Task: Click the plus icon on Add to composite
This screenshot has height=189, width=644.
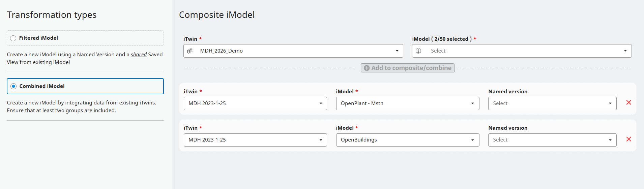Action: pos(367,68)
